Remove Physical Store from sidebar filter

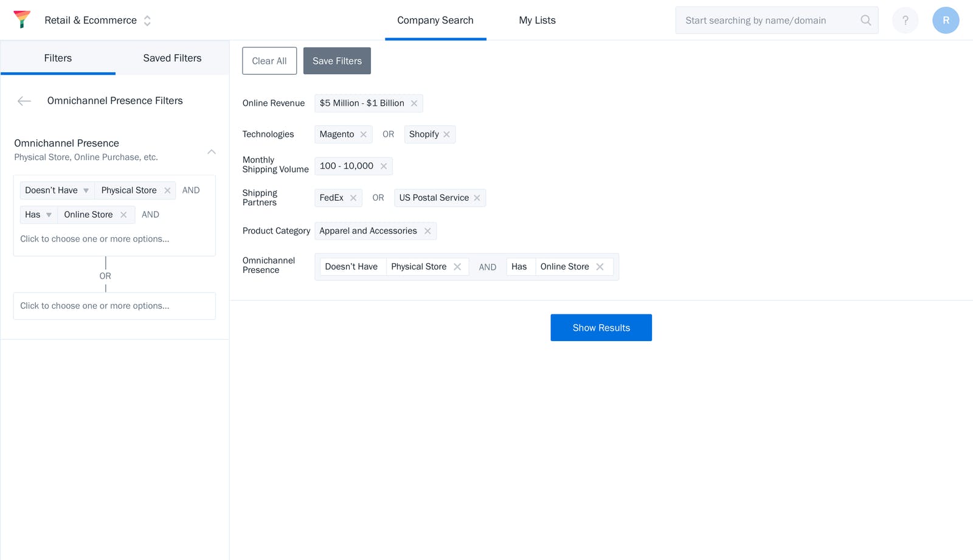[x=167, y=190]
